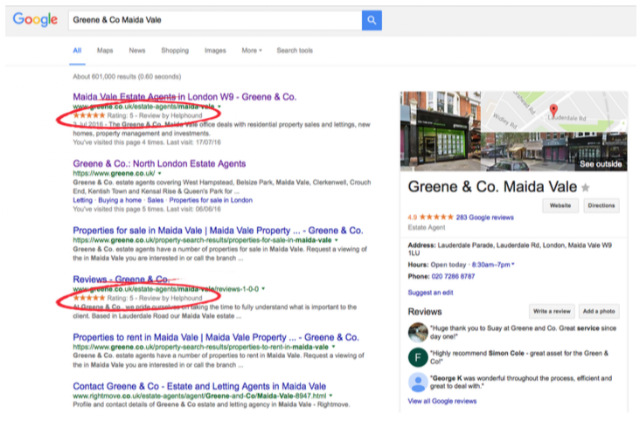Focus the search box containing Greene & Co Maida Vale
Image resolution: width=640 pixels, height=421 pixels.
215,20
